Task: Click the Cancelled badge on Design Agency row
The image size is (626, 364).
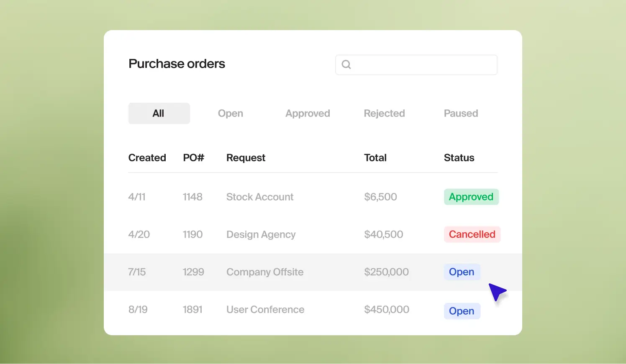Action: pyautogui.click(x=472, y=234)
